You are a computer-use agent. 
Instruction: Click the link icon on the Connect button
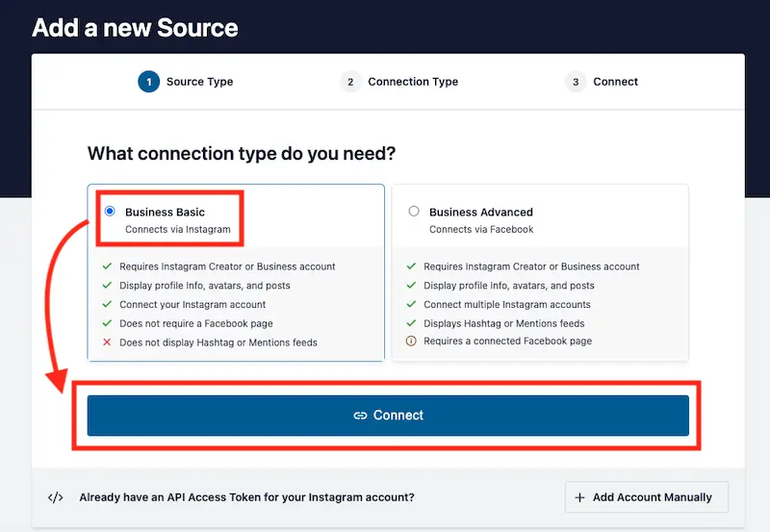click(x=360, y=416)
